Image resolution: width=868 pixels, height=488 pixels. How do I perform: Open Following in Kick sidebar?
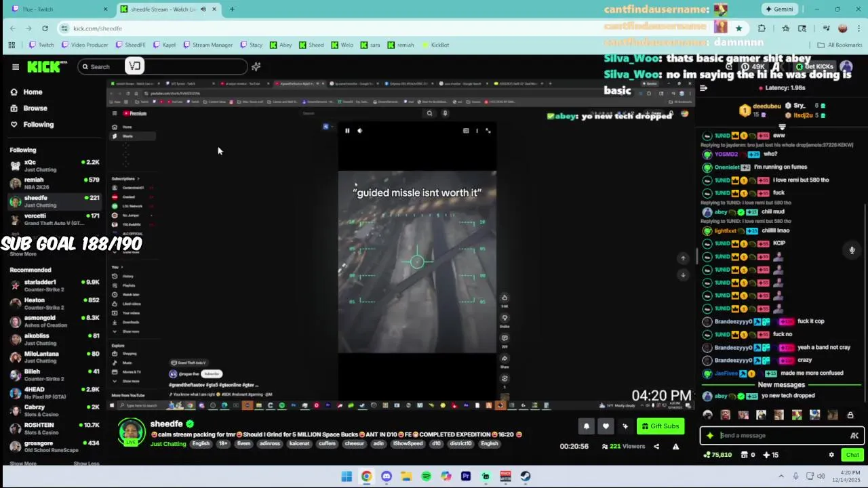tap(31, 125)
